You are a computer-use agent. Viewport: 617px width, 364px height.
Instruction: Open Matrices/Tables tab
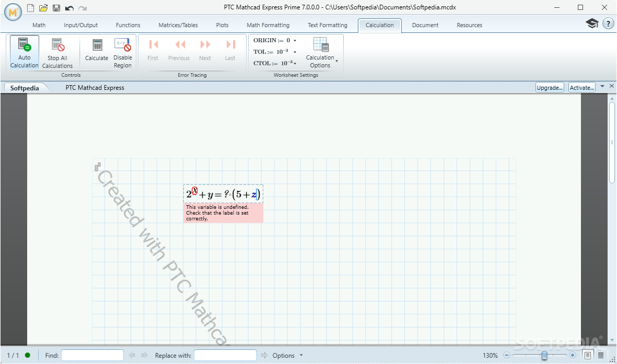point(178,25)
